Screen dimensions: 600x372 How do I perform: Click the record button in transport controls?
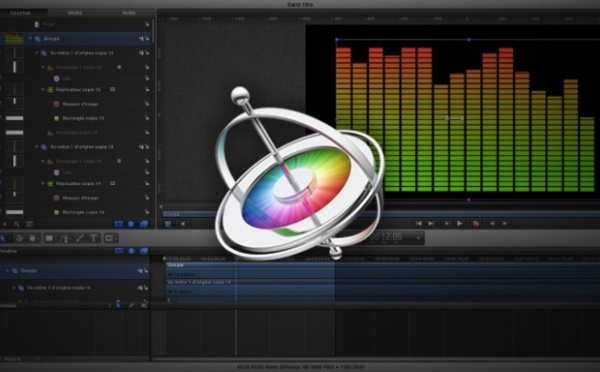tap(475, 224)
